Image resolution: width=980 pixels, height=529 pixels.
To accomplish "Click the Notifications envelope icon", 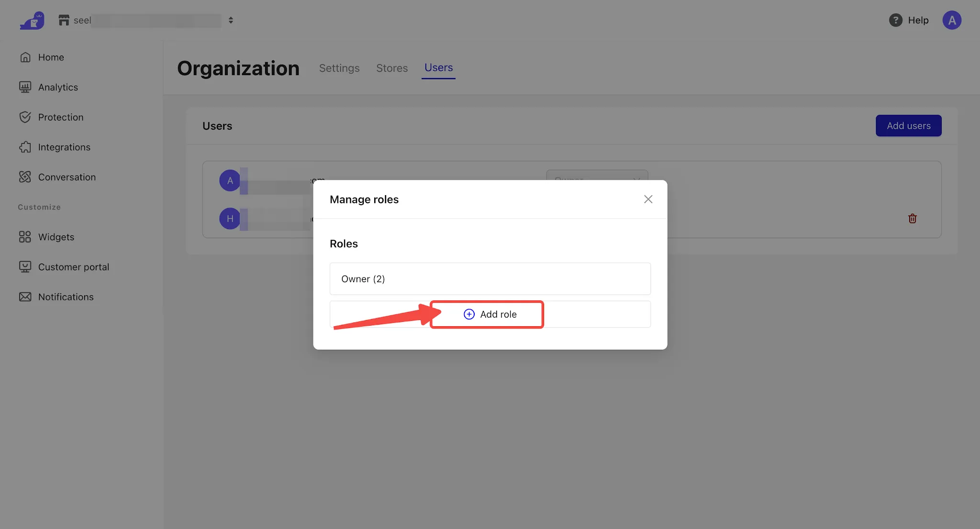I will pyautogui.click(x=25, y=297).
